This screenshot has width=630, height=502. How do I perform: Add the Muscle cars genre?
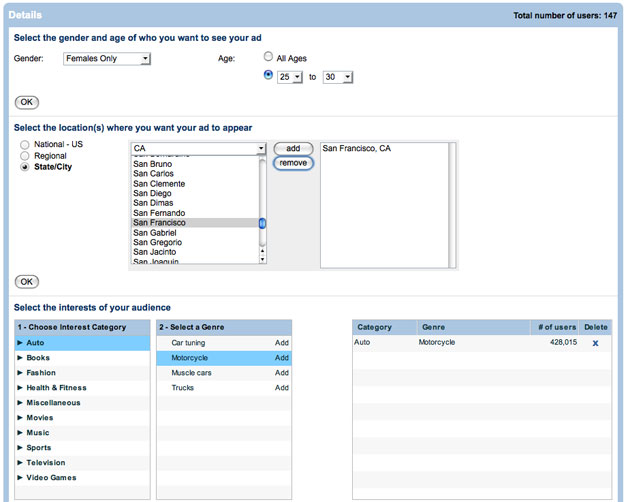click(282, 373)
